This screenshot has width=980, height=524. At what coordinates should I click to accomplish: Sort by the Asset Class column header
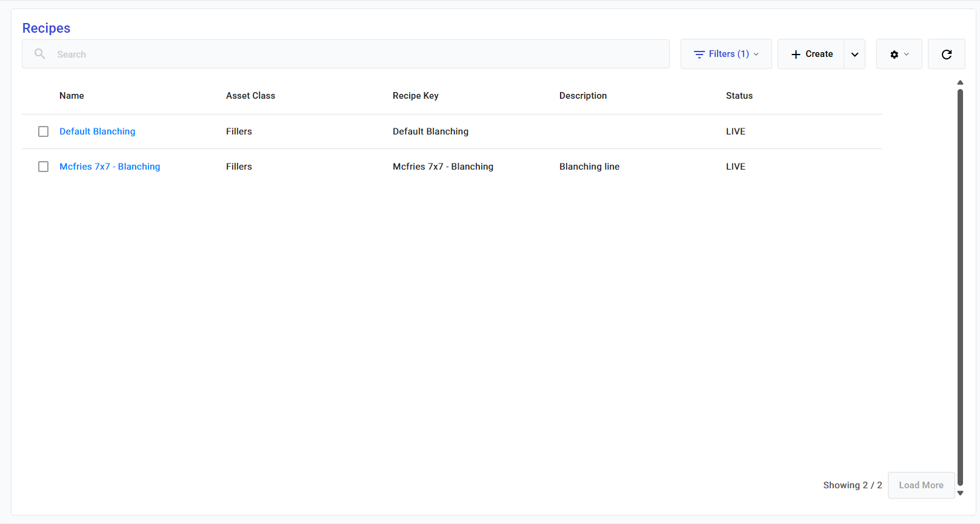(250, 96)
